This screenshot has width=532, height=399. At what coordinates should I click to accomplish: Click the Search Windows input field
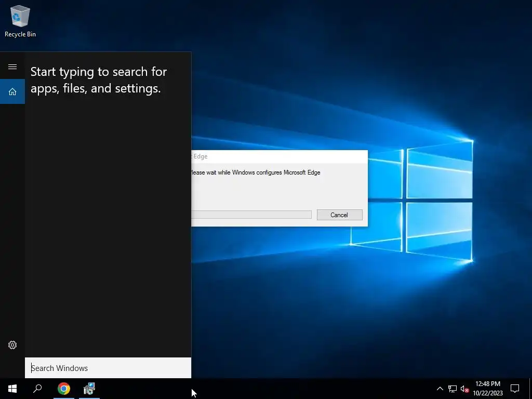108,368
